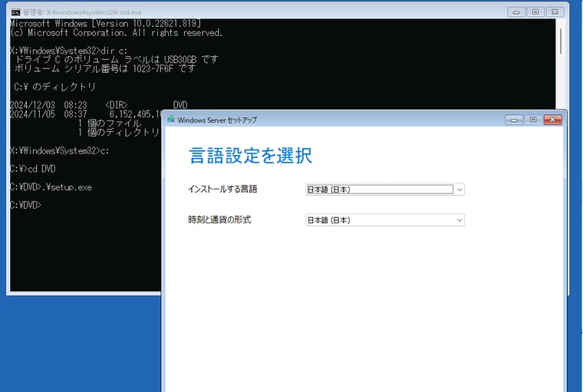Click the 言語設定を選択 heading
583x392 pixels.
pos(251,156)
